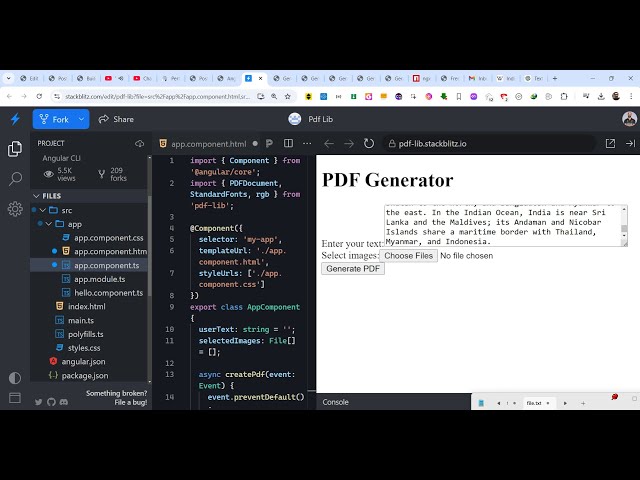This screenshot has width=640, height=480.
Task: Click inside the text entry textarea
Action: click(500, 225)
